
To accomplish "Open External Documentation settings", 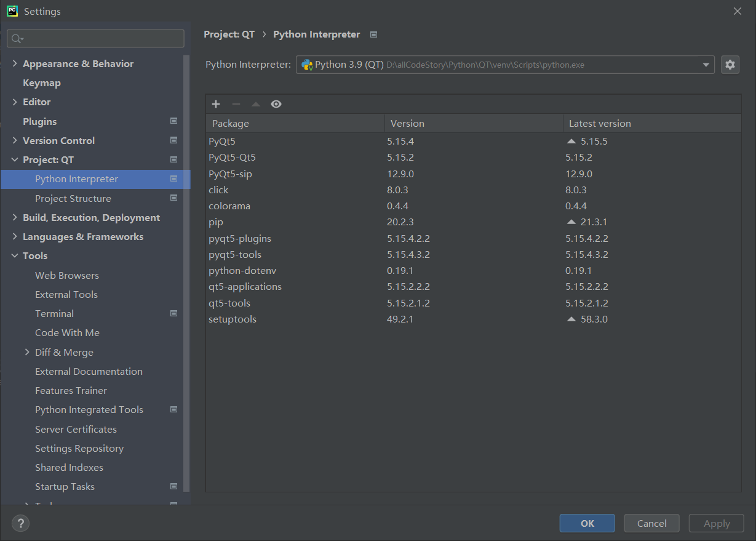I will [x=89, y=371].
